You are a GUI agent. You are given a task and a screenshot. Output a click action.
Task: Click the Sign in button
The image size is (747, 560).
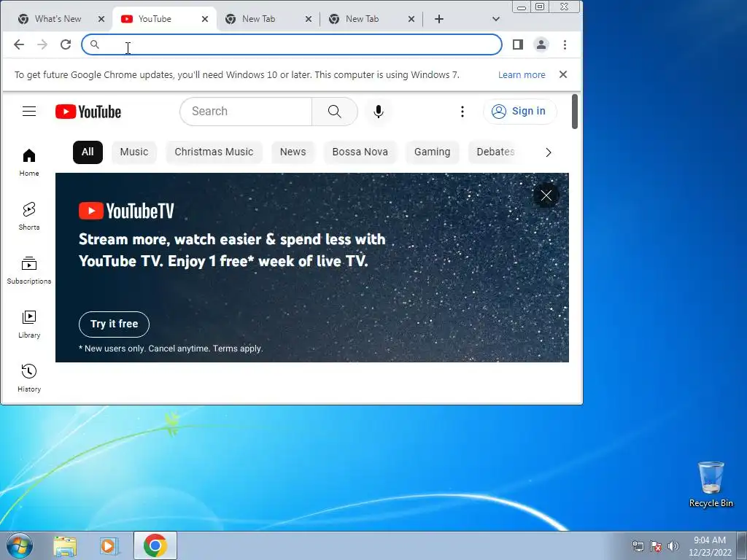[x=519, y=112]
